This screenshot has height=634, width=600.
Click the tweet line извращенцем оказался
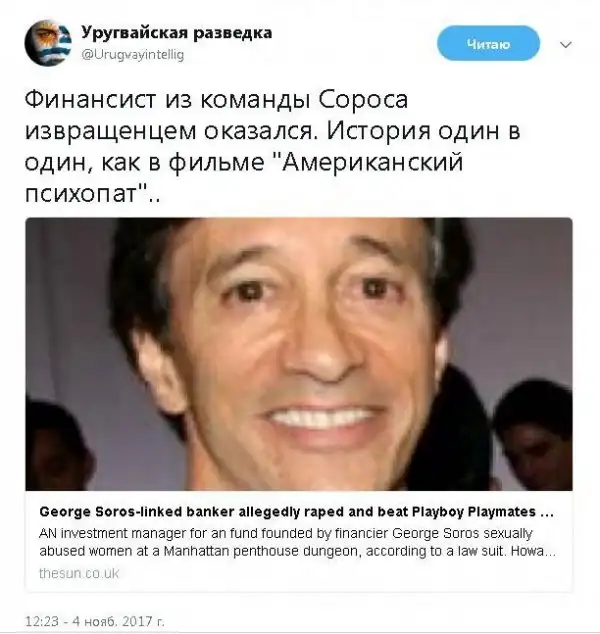[x=169, y=132]
